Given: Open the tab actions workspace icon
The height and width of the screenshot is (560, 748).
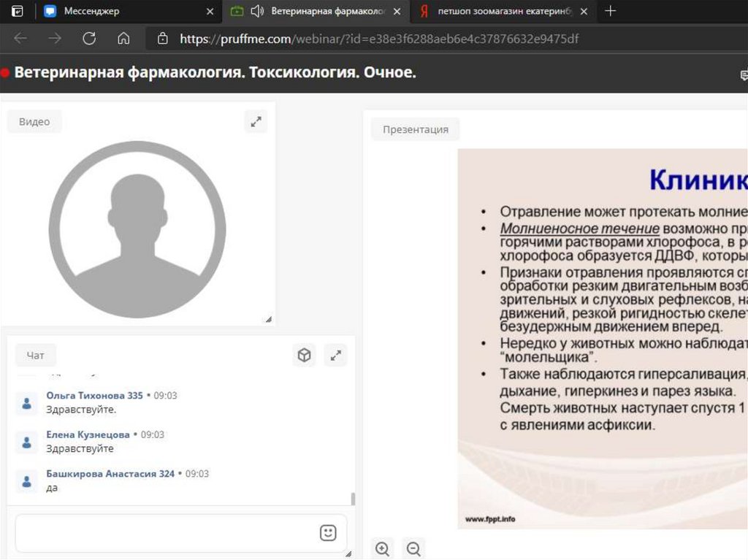Looking at the screenshot, I should point(18,11).
